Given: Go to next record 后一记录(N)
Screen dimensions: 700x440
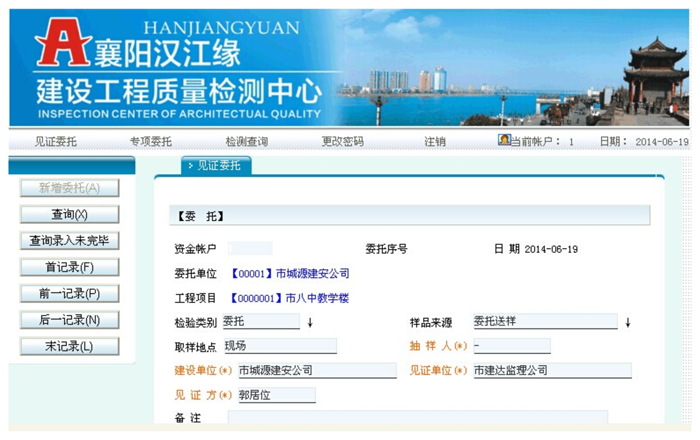Looking at the screenshot, I should click(x=70, y=320).
